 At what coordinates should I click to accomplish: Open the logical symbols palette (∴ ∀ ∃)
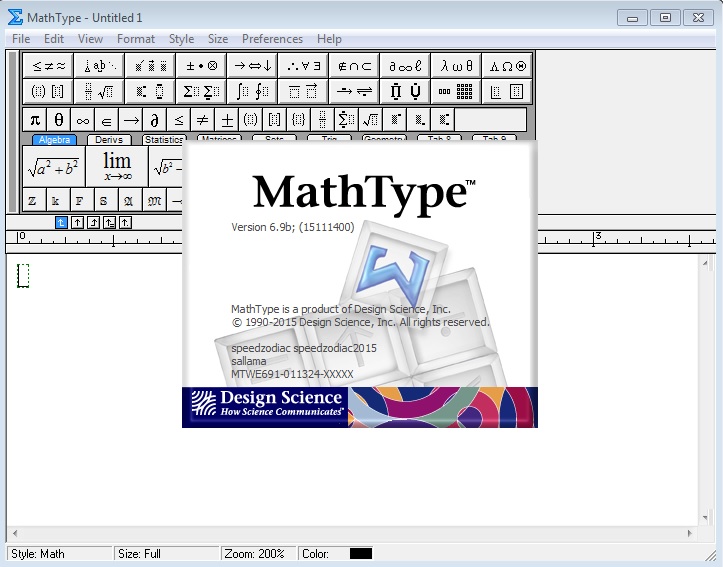[x=303, y=66]
